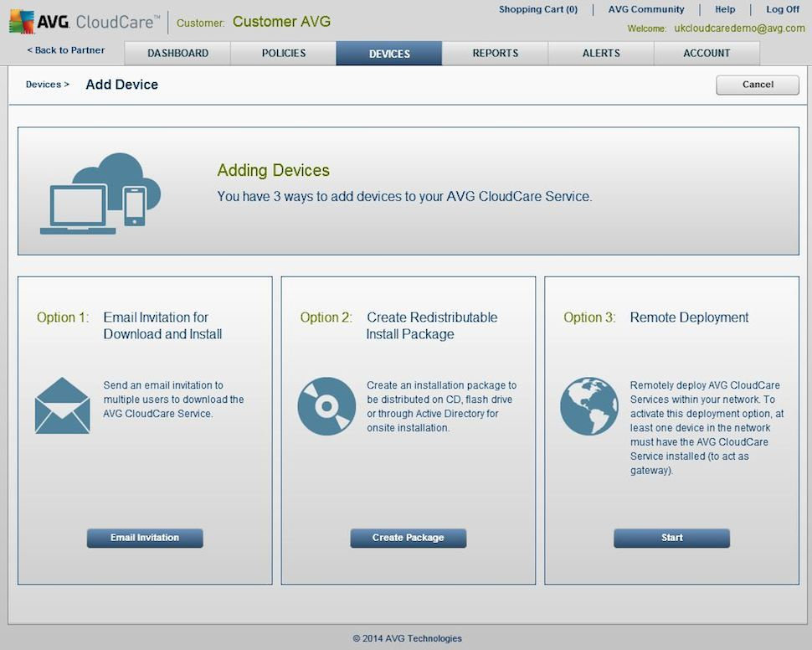Click the Create Package button

tap(408, 538)
